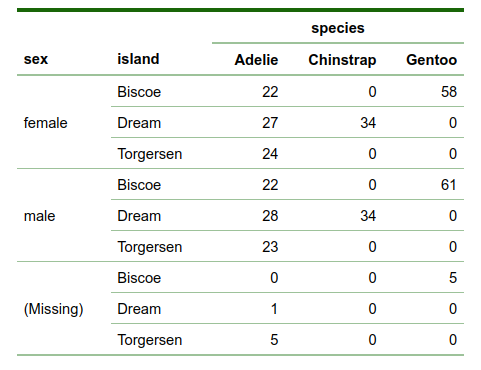Select the sex column header
Image resolution: width=481 pixels, height=370 pixels.
pos(36,59)
